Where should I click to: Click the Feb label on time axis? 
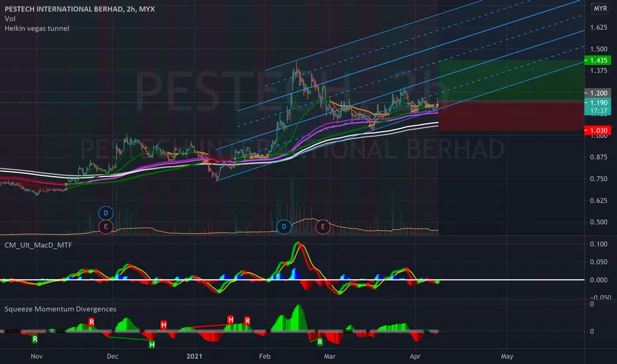[x=265, y=356]
